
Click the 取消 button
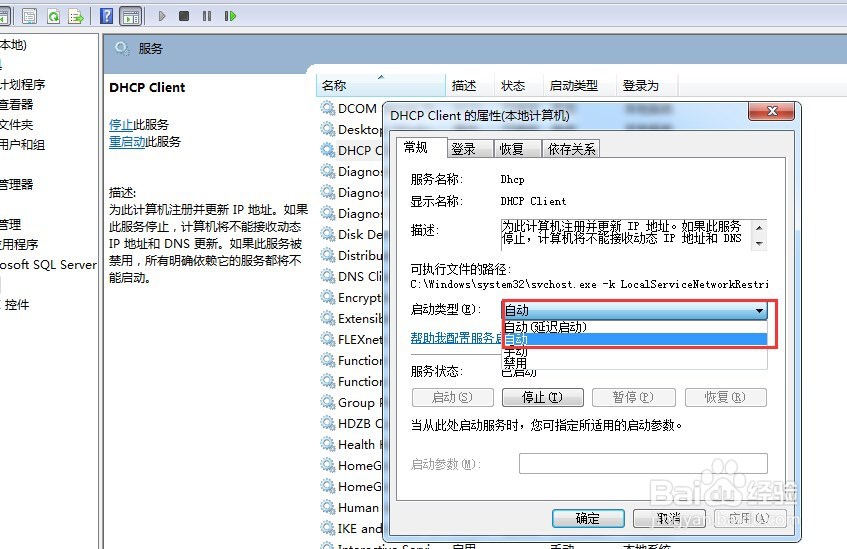pos(669,519)
